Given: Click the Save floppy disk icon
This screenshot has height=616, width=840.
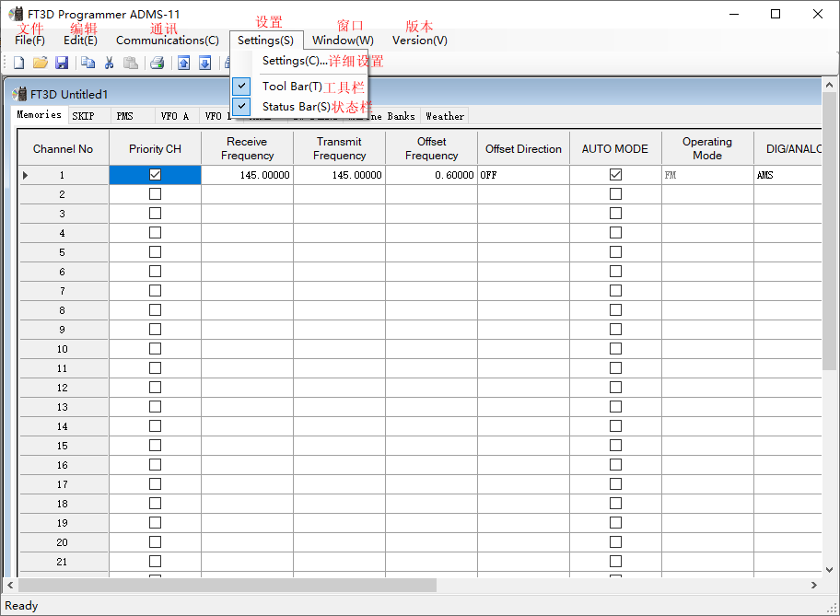Looking at the screenshot, I should coord(62,63).
